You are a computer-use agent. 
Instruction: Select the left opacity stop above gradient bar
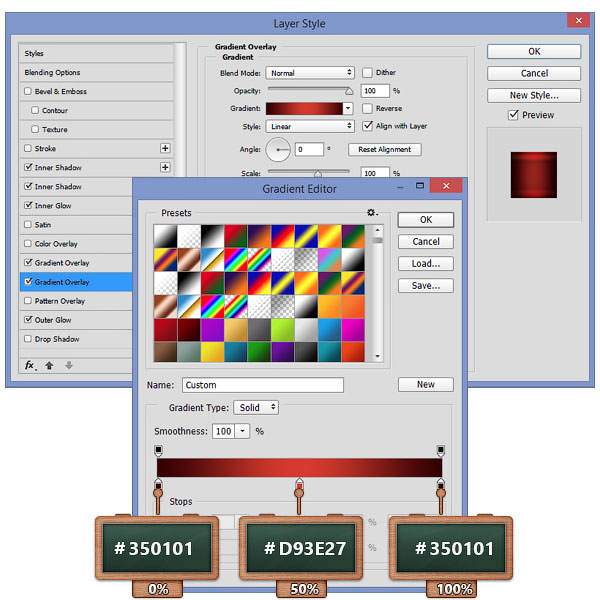click(x=158, y=450)
